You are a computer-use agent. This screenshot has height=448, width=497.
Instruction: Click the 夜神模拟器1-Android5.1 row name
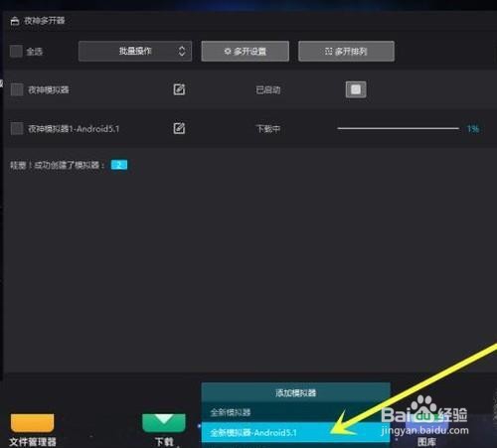74,128
